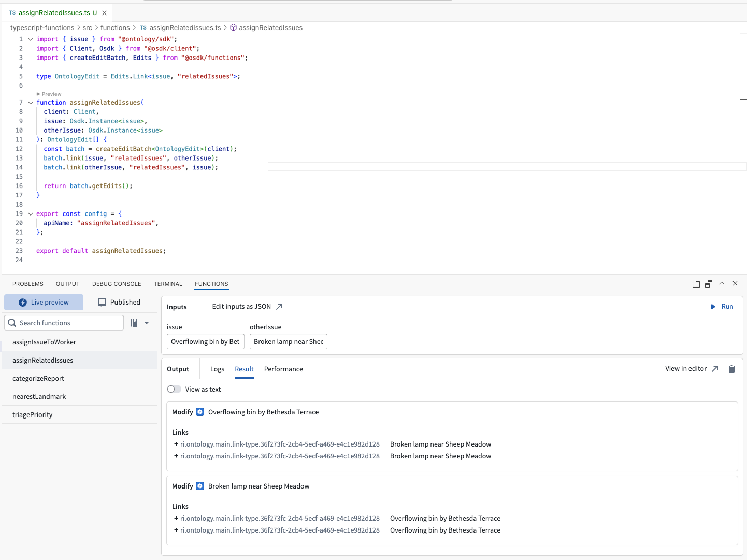Image resolution: width=747 pixels, height=560 pixels.
Task: Select categorizeReport in function list
Action: 80,379
